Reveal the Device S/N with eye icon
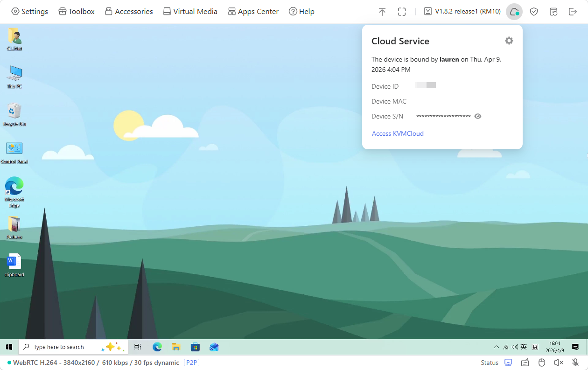The width and height of the screenshot is (588, 370). point(477,116)
